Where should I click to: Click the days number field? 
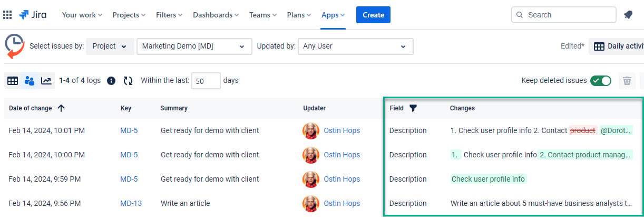206,81
